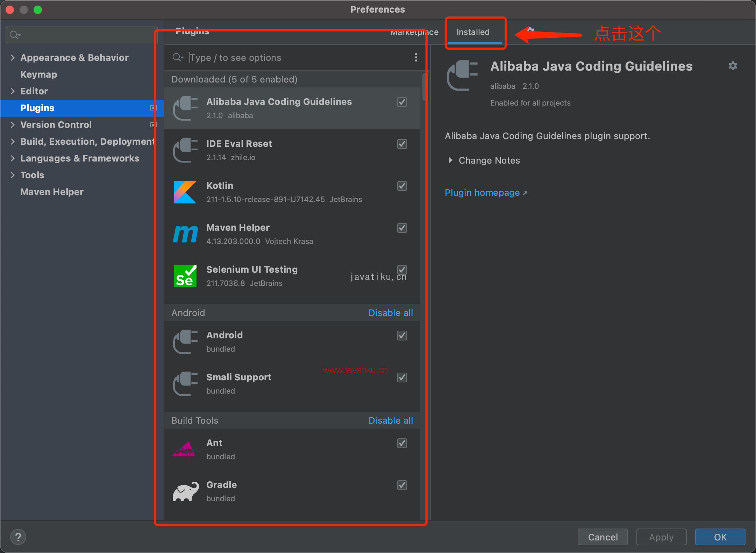
Task: Expand the Editor settings node
Action: 13,91
